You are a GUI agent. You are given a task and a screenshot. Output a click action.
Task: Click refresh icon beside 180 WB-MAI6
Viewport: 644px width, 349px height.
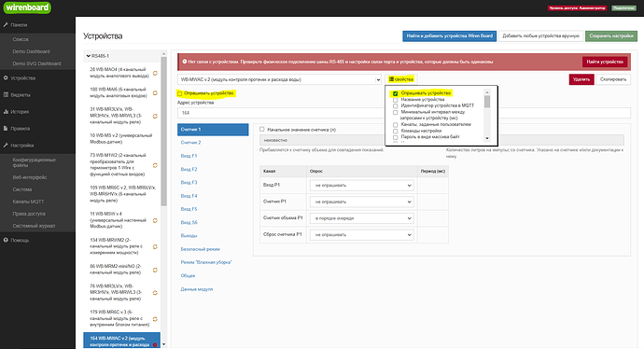155,92
